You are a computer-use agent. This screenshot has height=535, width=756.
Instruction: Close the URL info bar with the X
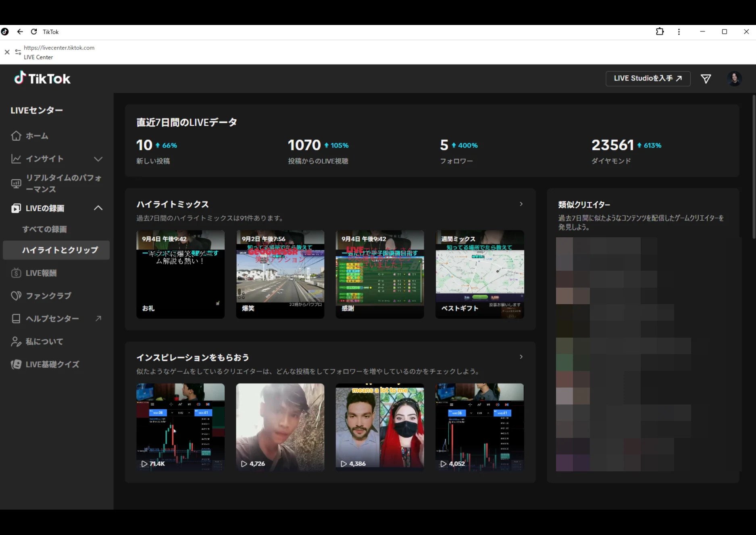coord(7,52)
